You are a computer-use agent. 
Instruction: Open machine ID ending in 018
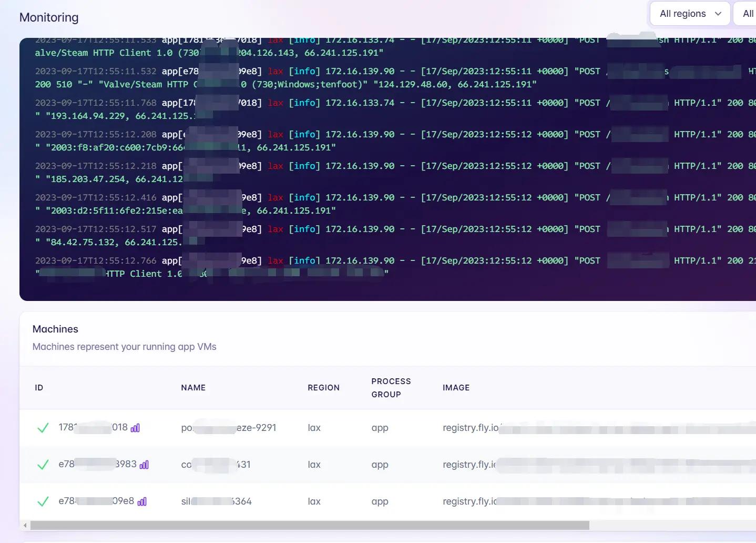(93, 428)
